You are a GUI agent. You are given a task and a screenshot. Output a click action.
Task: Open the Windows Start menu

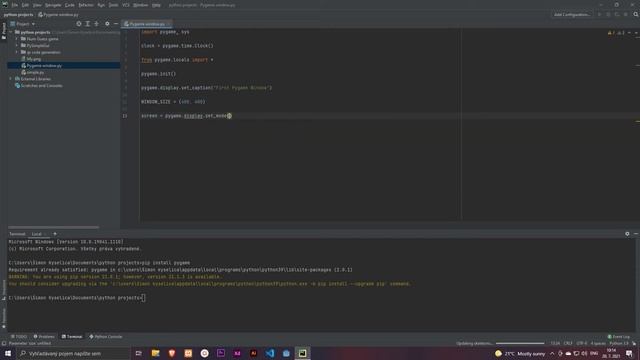[x=8, y=353]
